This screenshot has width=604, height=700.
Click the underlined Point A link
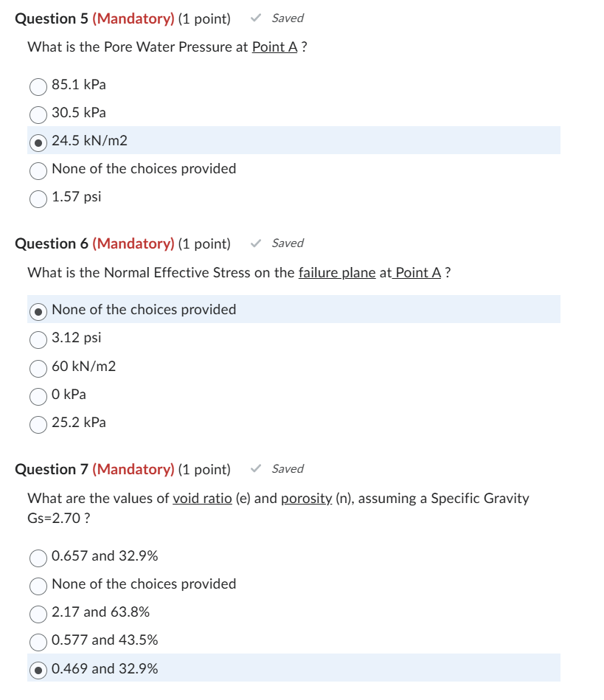pyautogui.click(x=274, y=47)
